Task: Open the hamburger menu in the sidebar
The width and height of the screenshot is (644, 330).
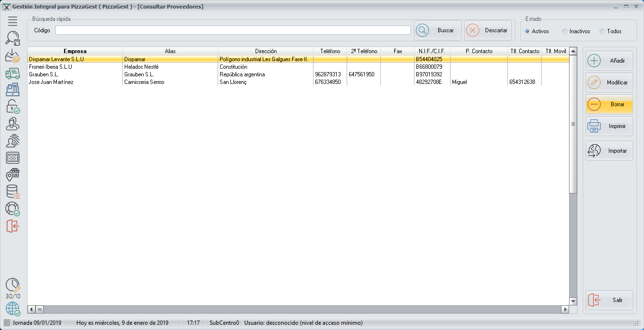Action: pos(13,21)
